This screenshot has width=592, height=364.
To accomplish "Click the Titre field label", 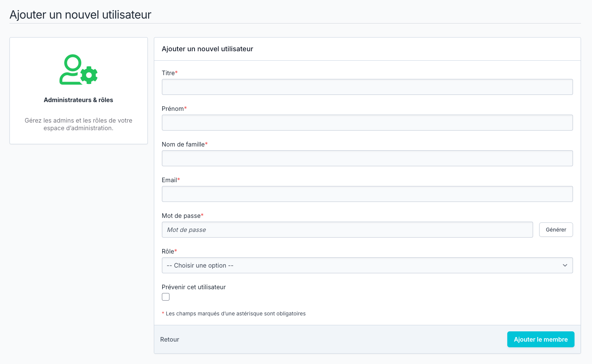I will tap(168, 73).
